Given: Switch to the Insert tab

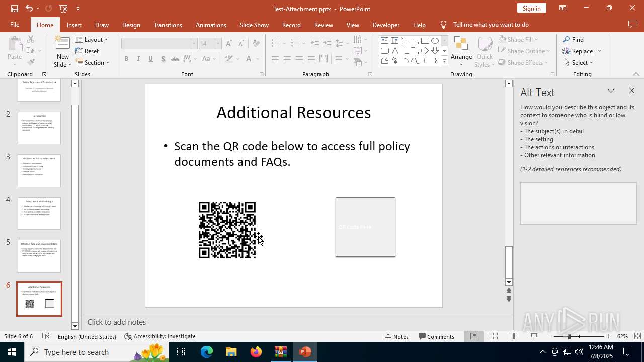Looking at the screenshot, I should pyautogui.click(x=74, y=25).
